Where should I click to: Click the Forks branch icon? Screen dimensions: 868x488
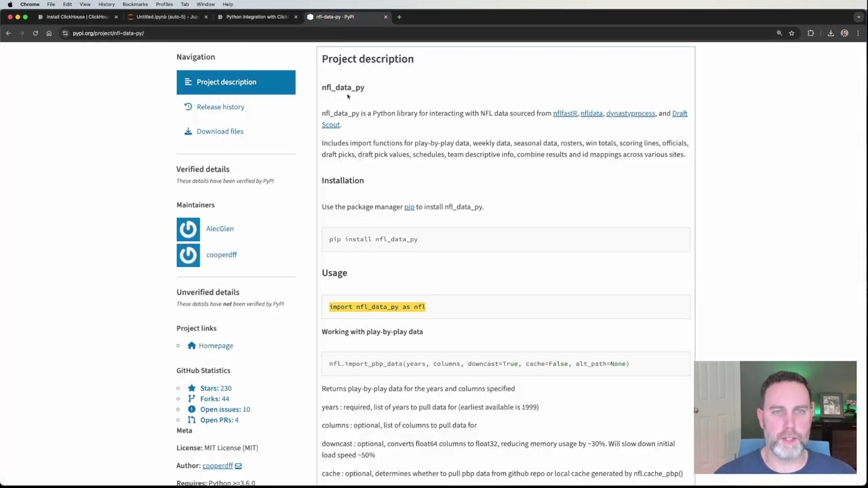pyautogui.click(x=191, y=399)
